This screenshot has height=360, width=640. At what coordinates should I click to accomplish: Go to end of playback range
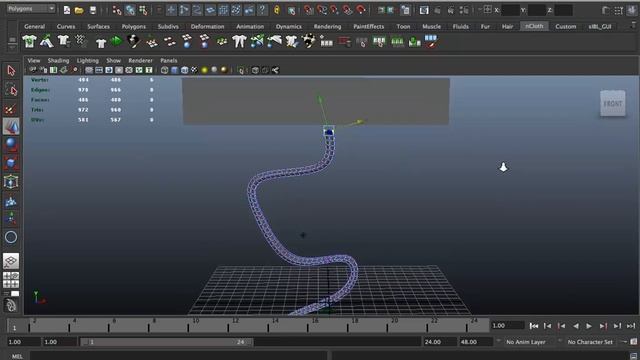631,326
